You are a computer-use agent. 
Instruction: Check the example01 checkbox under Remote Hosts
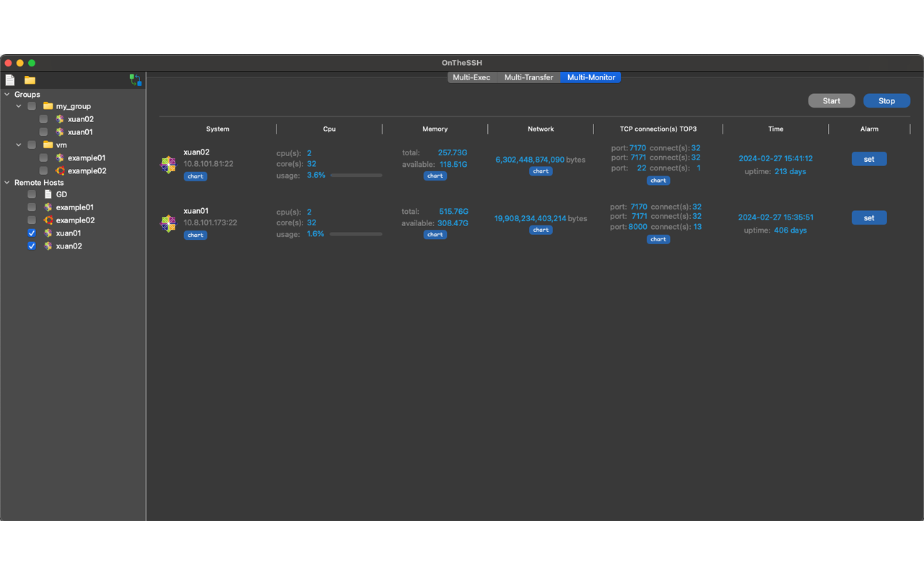31,207
